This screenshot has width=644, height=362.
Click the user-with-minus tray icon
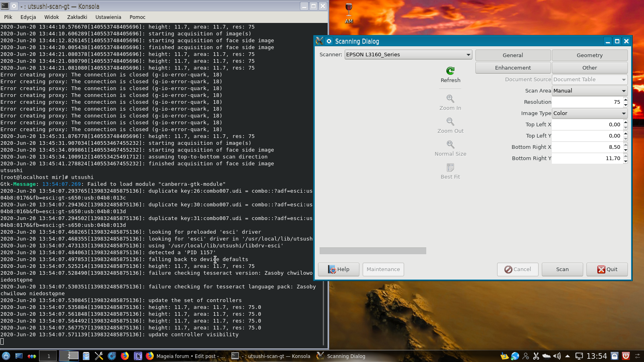coord(526,356)
